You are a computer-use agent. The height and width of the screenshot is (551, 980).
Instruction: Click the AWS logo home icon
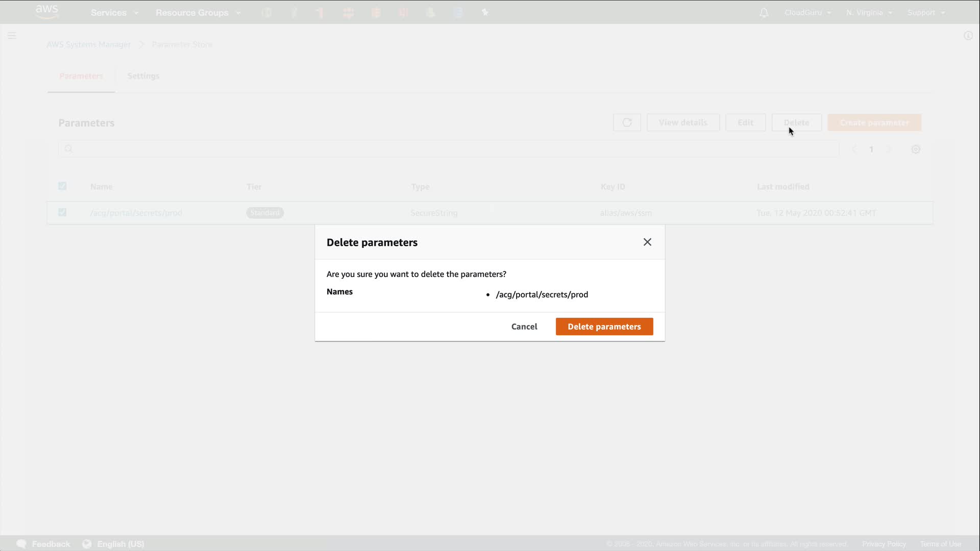click(x=47, y=12)
